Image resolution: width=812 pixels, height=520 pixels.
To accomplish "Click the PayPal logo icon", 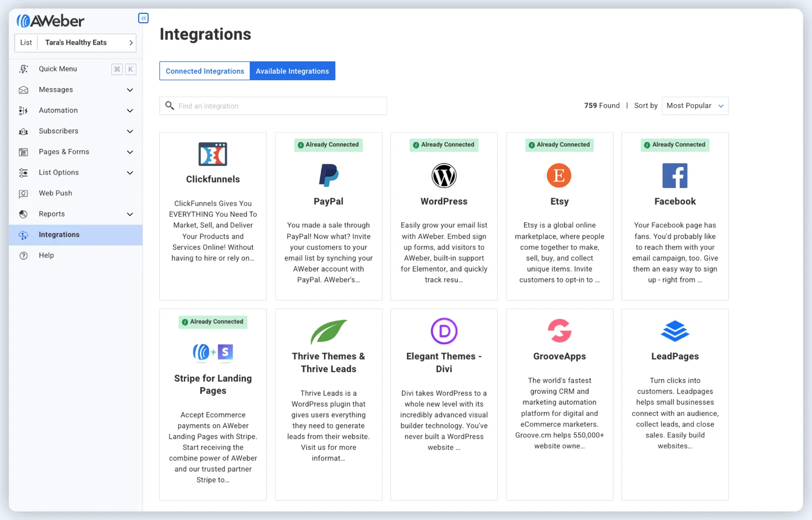I will [328, 176].
